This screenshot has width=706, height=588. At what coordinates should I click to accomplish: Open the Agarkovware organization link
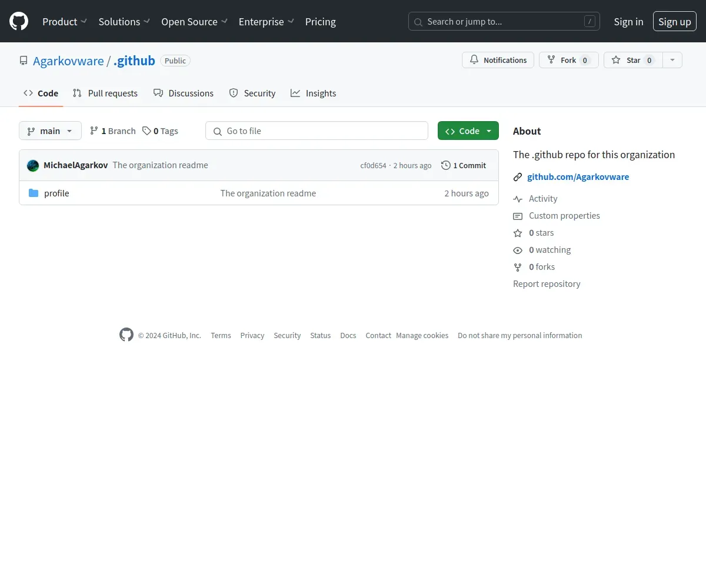click(68, 61)
